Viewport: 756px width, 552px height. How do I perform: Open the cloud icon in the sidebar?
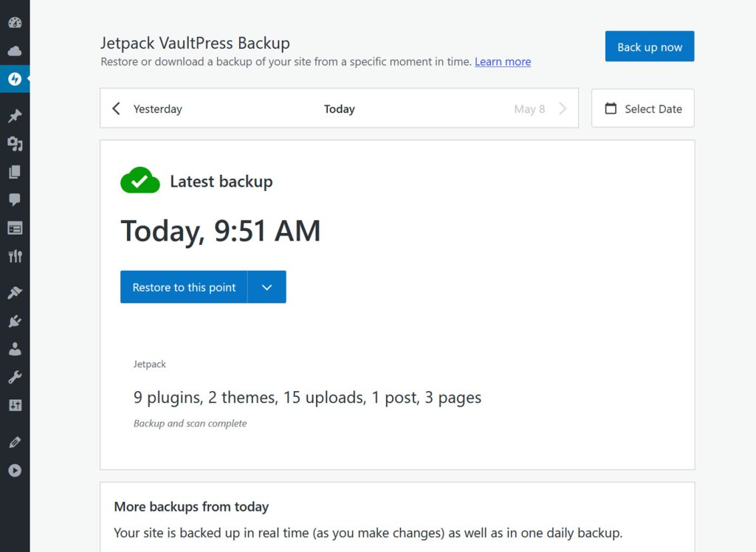[x=15, y=51]
